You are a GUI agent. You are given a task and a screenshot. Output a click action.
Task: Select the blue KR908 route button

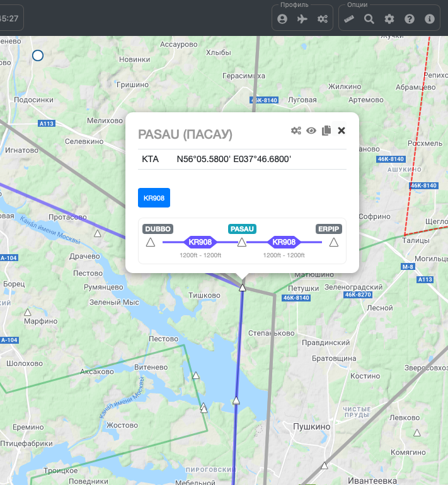click(154, 197)
